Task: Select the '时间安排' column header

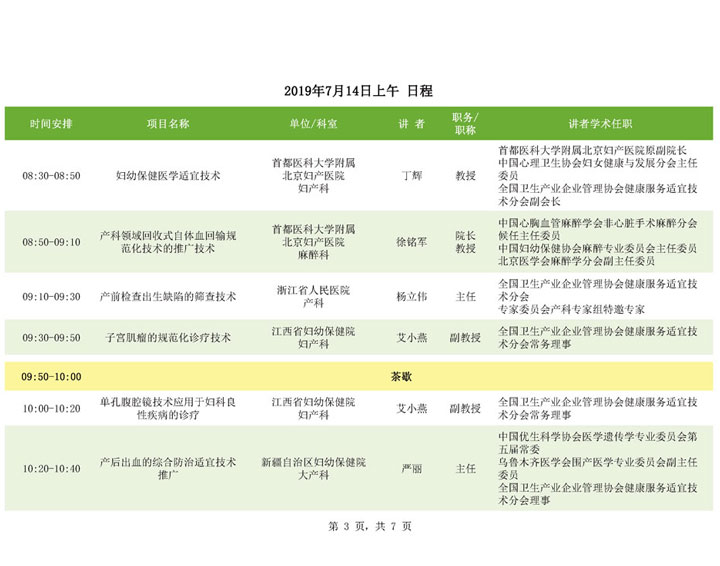Action: [x=51, y=123]
